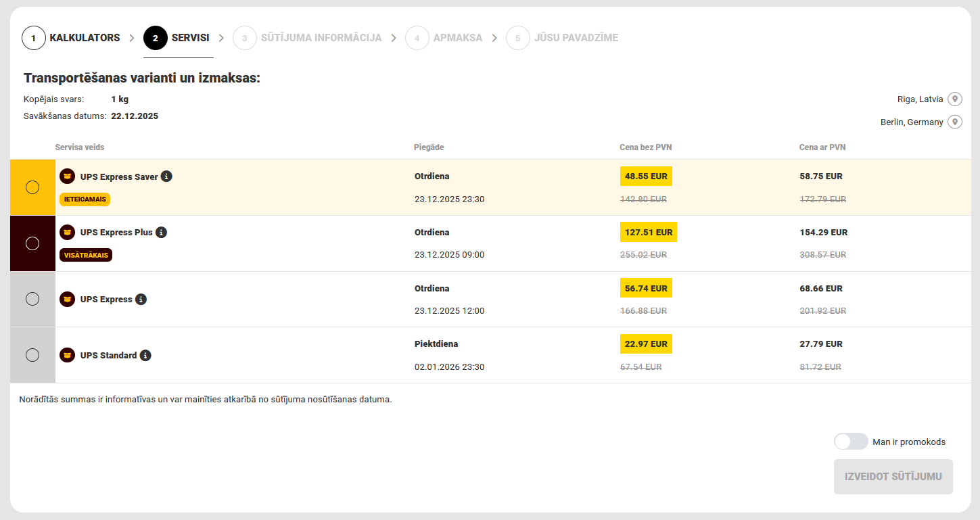Click UPS logo on Express Saver row
This screenshot has width=980, height=520.
(x=67, y=176)
